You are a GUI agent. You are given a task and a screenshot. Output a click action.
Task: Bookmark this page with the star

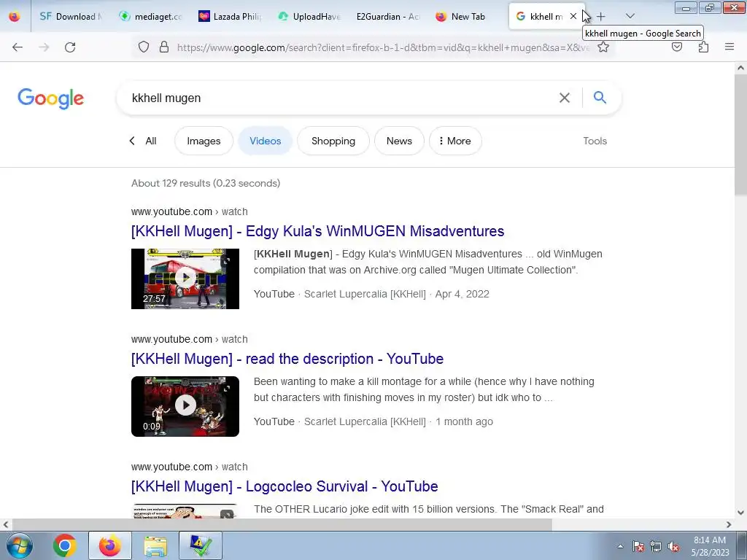tap(603, 47)
